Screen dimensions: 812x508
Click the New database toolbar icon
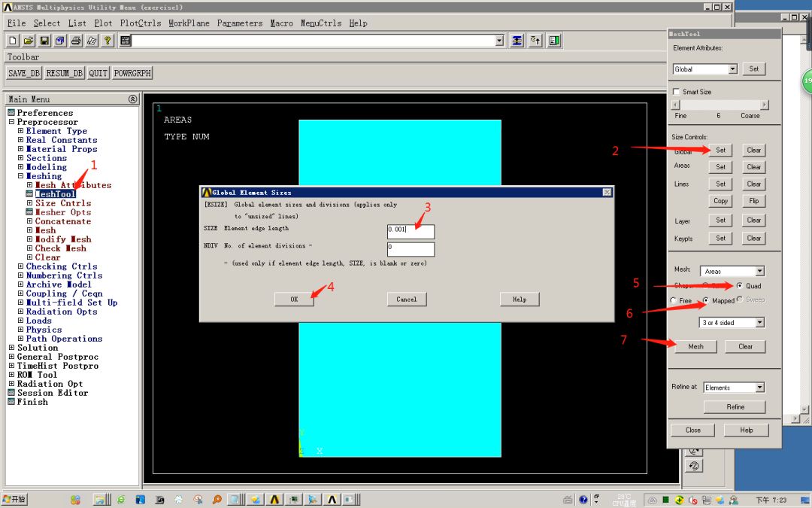(x=12, y=40)
